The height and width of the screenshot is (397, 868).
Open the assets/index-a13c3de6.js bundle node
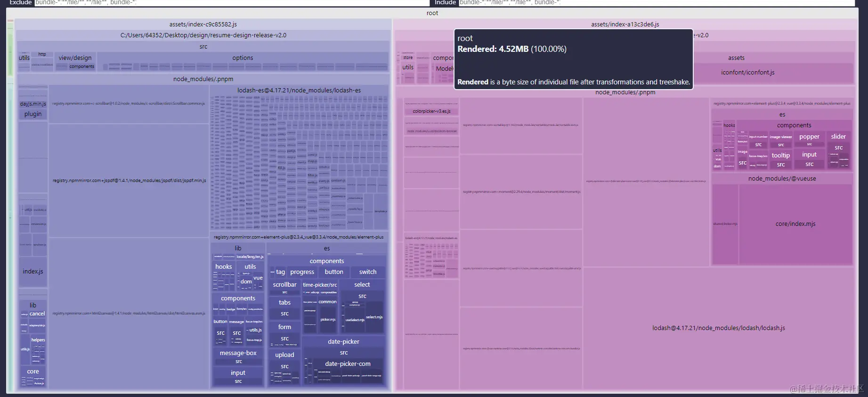click(x=625, y=25)
